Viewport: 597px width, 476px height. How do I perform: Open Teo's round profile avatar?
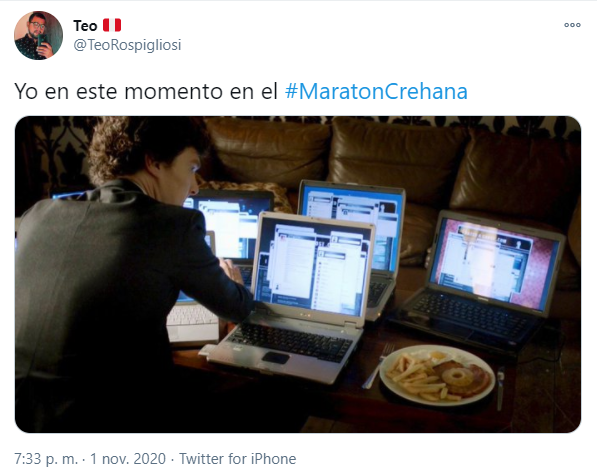pos(38,35)
